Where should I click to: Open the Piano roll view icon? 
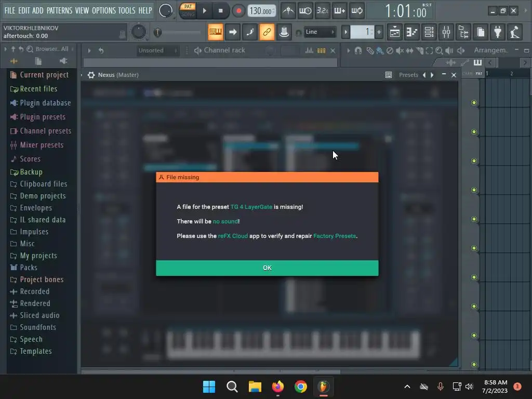pyautogui.click(x=411, y=32)
